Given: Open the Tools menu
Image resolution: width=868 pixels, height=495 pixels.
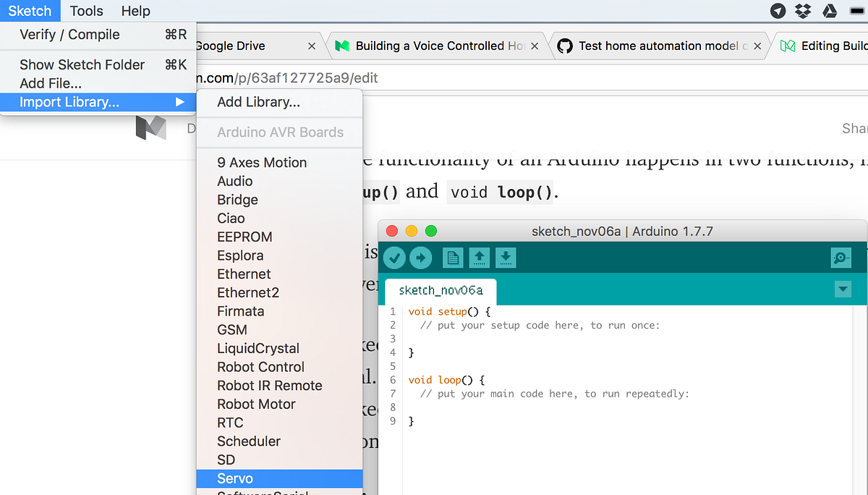Looking at the screenshot, I should click(x=86, y=11).
